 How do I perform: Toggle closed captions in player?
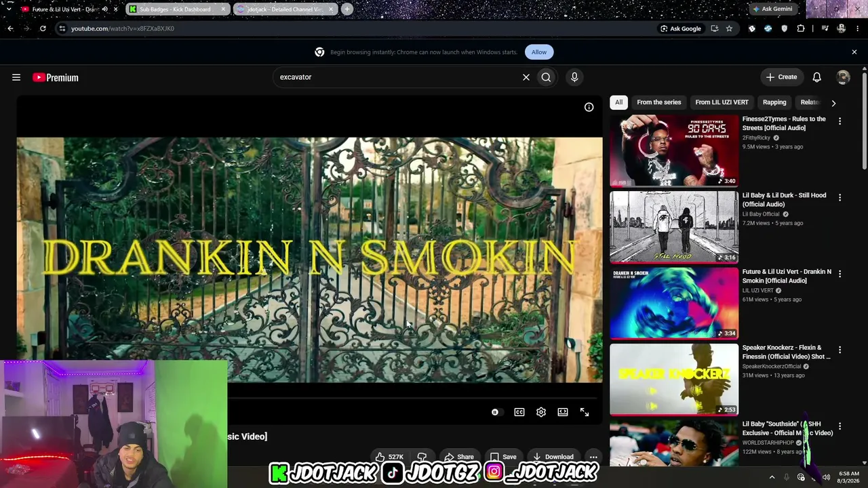pyautogui.click(x=519, y=412)
